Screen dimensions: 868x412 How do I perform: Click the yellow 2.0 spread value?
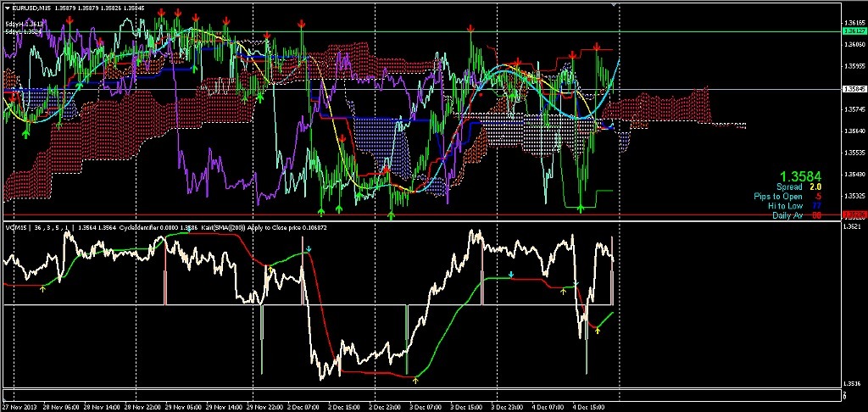pos(815,187)
